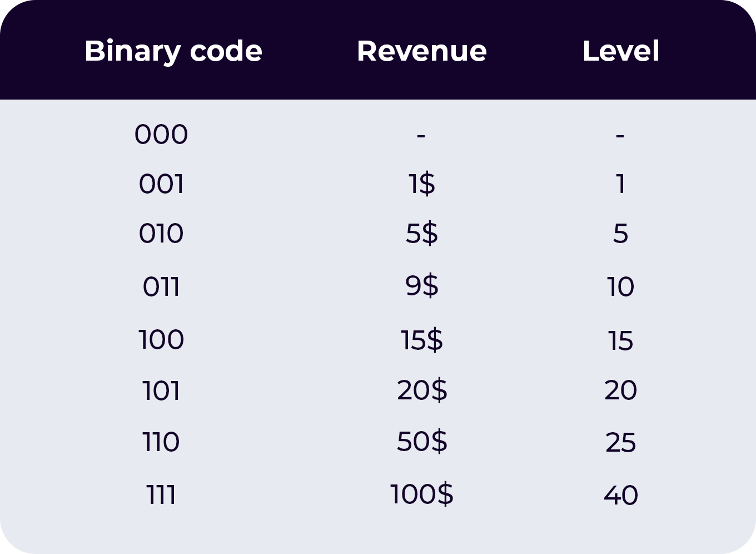This screenshot has height=554, width=756.
Task: Click the level 25 cell
Action: point(621,443)
